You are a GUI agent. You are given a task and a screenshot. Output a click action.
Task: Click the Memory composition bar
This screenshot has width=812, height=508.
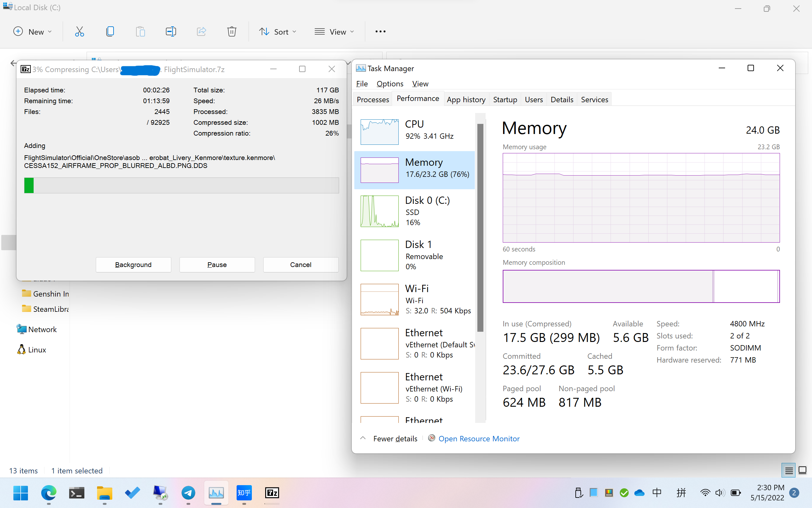(641, 286)
